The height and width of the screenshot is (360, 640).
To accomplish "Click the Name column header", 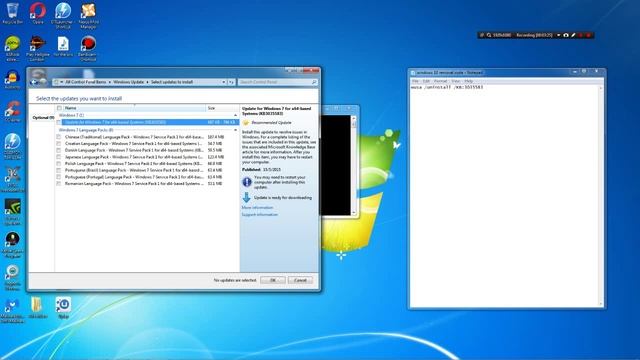I will (134, 108).
